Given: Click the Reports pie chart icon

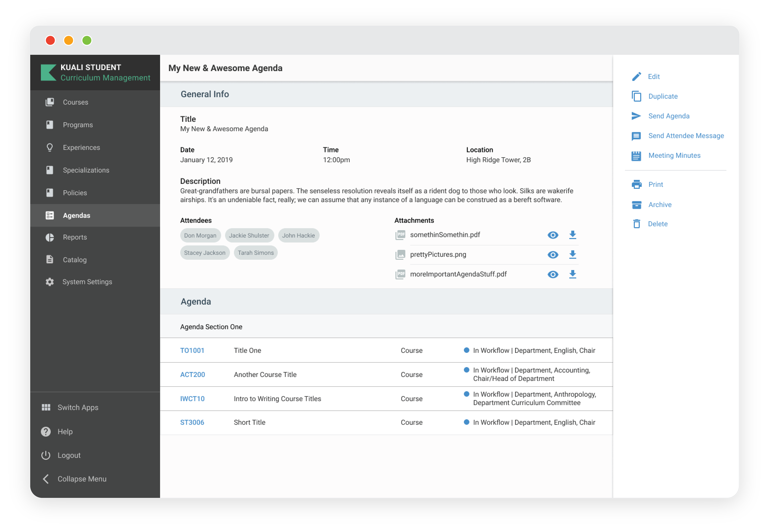Looking at the screenshot, I should pos(50,237).
